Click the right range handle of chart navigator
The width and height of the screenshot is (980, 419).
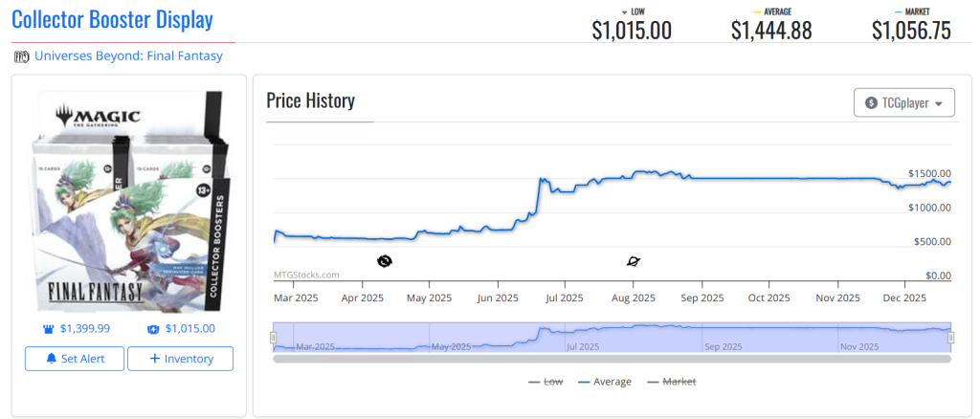pyautogui.click(x=950, y=337)
